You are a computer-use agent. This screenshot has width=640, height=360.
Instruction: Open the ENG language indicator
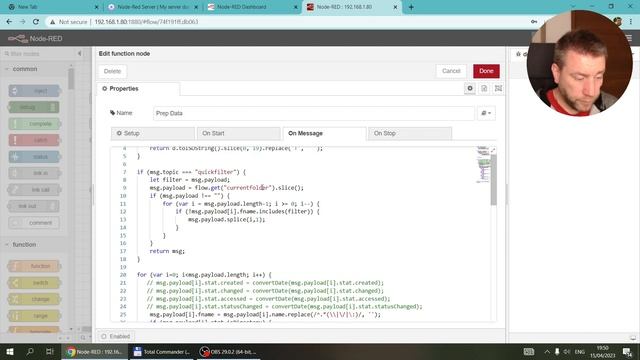[x=580, y=351]
